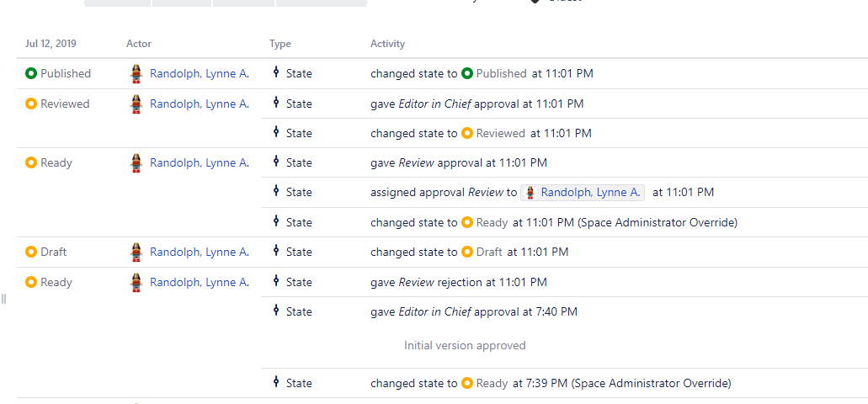Click the sidebar resize handle at the left edge
Screen dimensions: 868x404
point(3,299)
